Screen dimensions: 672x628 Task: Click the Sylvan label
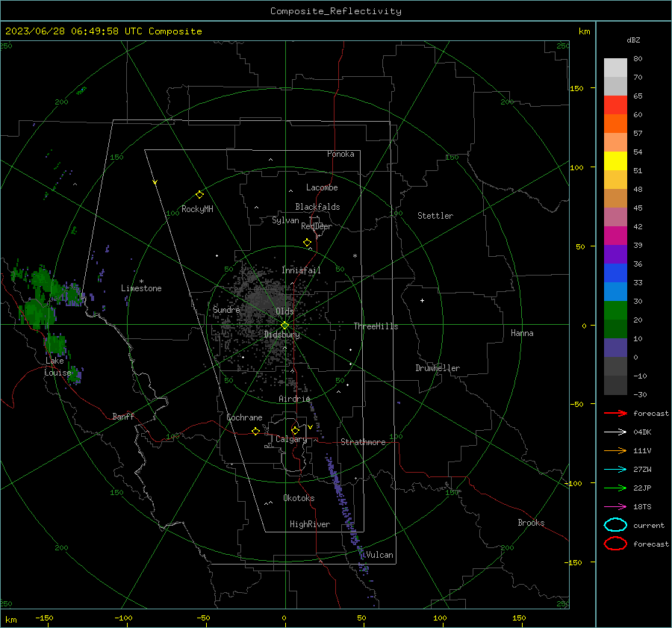(x=285, y=220)
